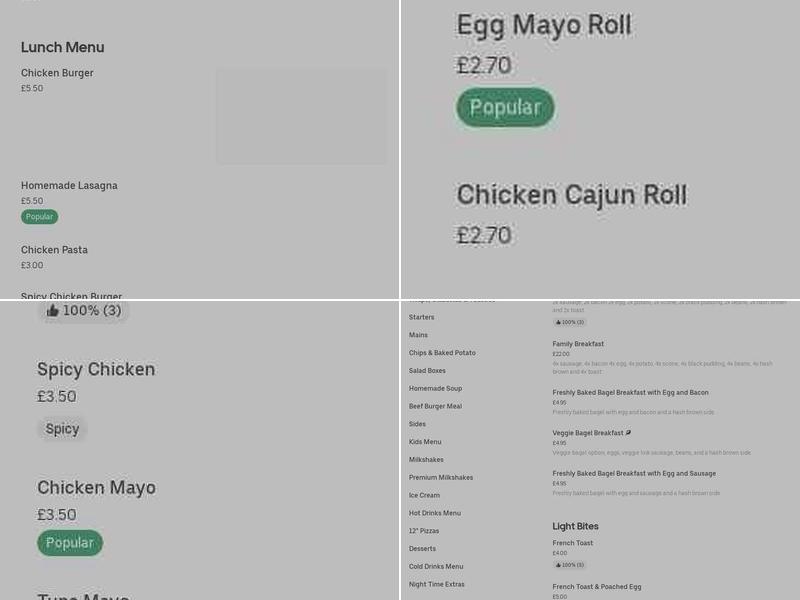Open the 12" Pizzas category
This screenshot has height=600, width=800.
pos(423,530)
